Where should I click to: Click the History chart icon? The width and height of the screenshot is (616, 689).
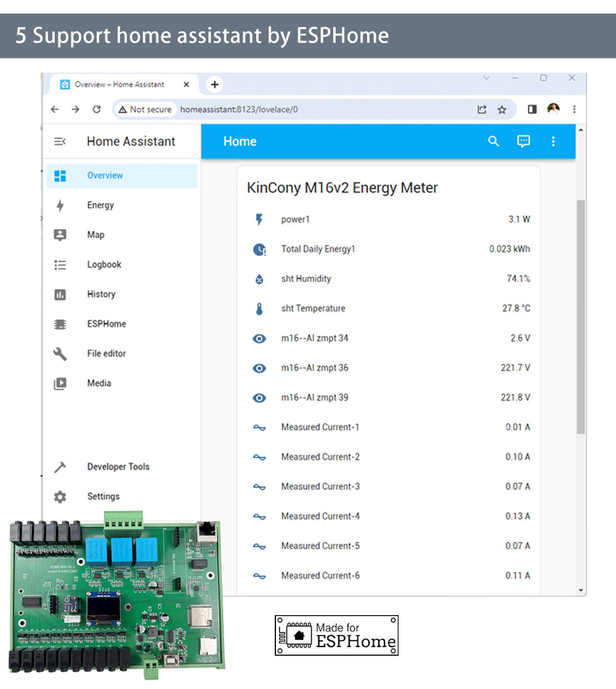click(60, 294)
